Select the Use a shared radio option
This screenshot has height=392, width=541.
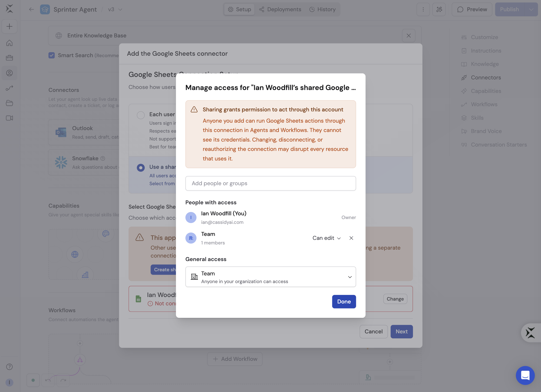141,168
